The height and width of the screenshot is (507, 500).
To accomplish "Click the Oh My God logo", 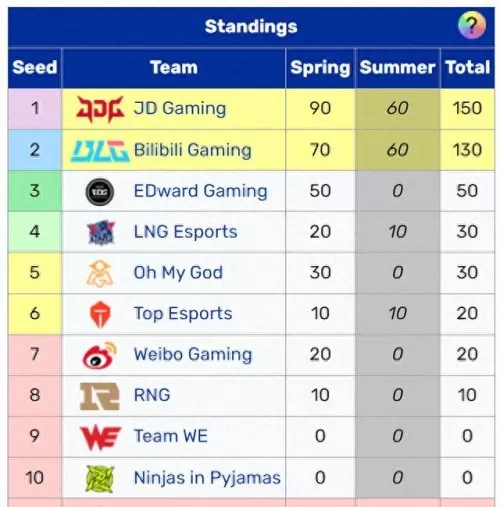I will [x=100, y=274].
